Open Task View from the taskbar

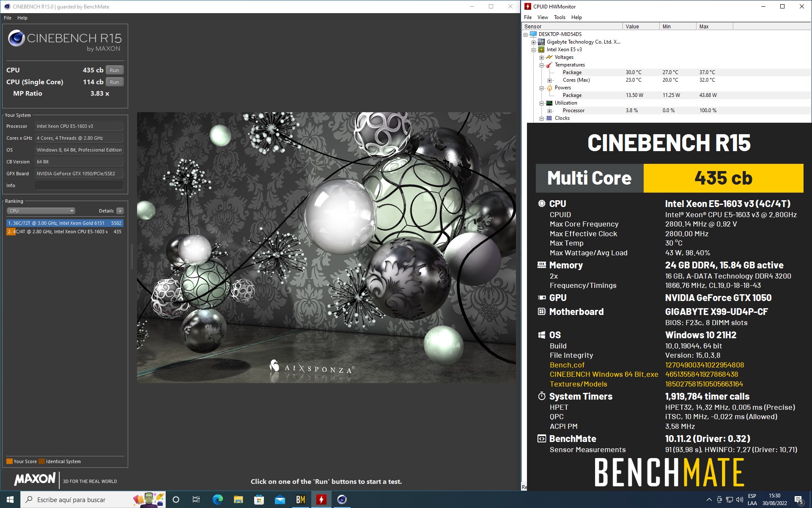[x=196, y=500]
